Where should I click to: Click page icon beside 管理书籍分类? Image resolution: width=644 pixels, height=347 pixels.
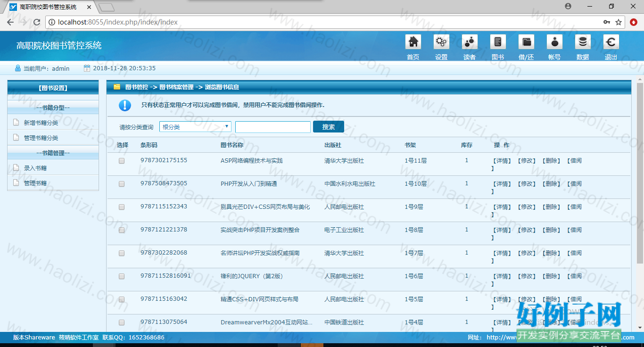pyautogui.click(x=16, y=137)
